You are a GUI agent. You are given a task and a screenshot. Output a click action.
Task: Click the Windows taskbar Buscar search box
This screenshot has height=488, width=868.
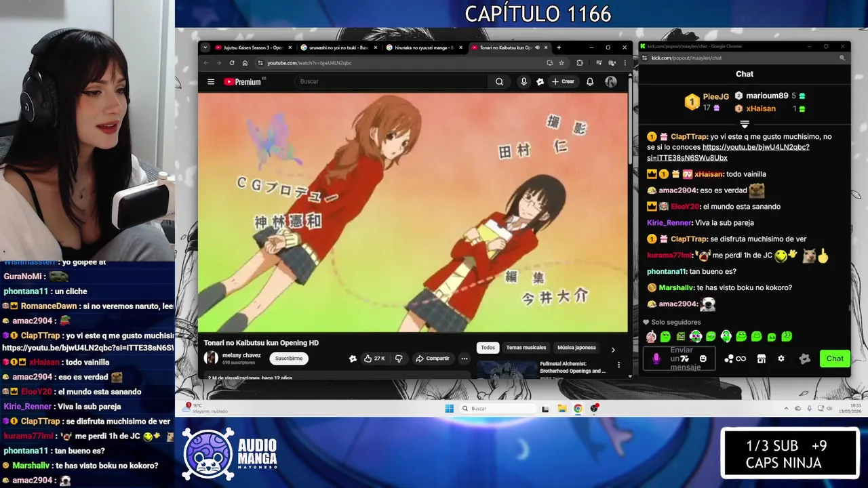(498, 408)
